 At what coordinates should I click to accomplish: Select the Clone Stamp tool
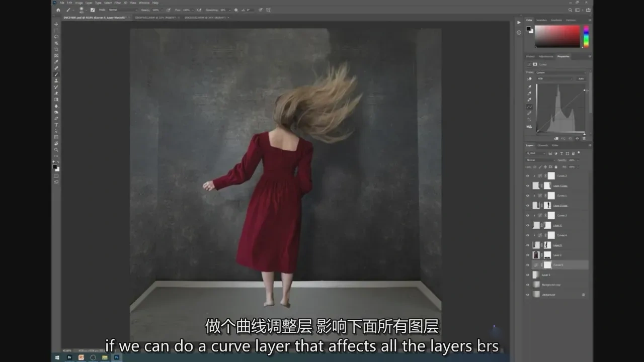(56, 80)
